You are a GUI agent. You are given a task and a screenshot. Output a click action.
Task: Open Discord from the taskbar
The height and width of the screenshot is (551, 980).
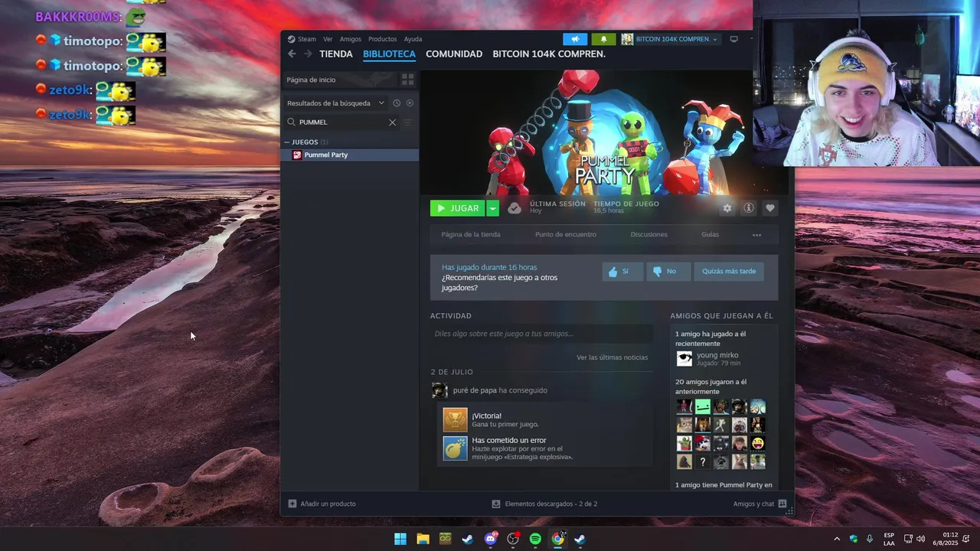(x=490, y=539)
